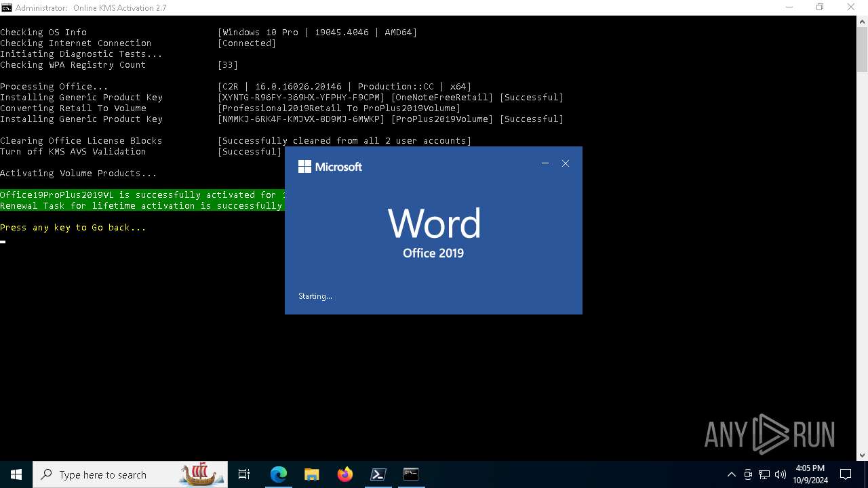This screenshot has height=488, width=868.
Task: Click the Type here to search box
Action: (x=132, y=474)
